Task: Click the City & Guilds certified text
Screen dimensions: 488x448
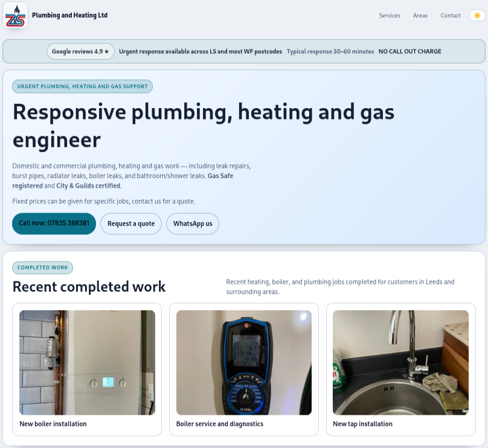Action: pyautogui.click(x=89, y=185)
